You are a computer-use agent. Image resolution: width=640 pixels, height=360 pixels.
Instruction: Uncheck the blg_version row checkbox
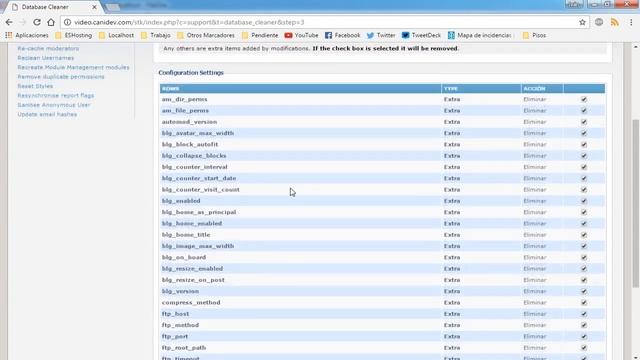(584, 291)
